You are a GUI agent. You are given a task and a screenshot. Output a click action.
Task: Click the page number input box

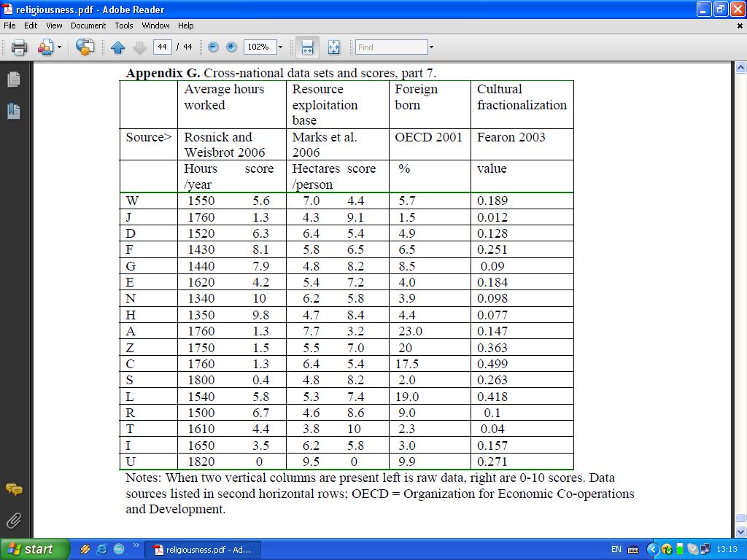(162, 47)
